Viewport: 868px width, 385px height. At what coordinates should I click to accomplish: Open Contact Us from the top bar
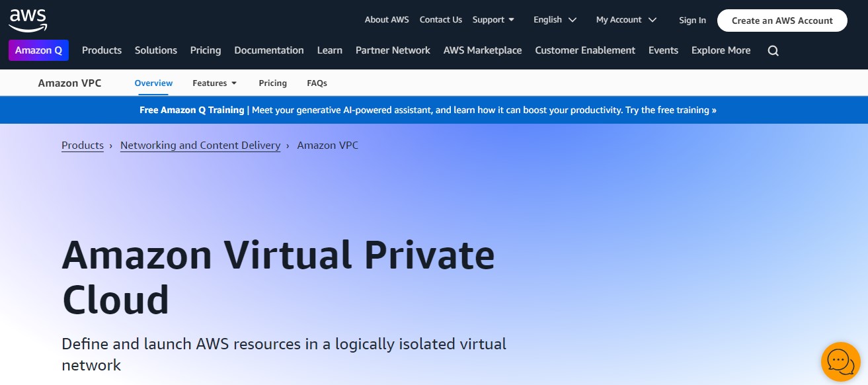[440, 19]
